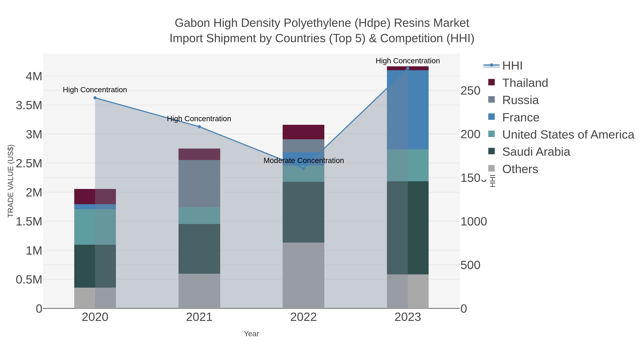Click the 2021 Others bar segment

(199, 291)
